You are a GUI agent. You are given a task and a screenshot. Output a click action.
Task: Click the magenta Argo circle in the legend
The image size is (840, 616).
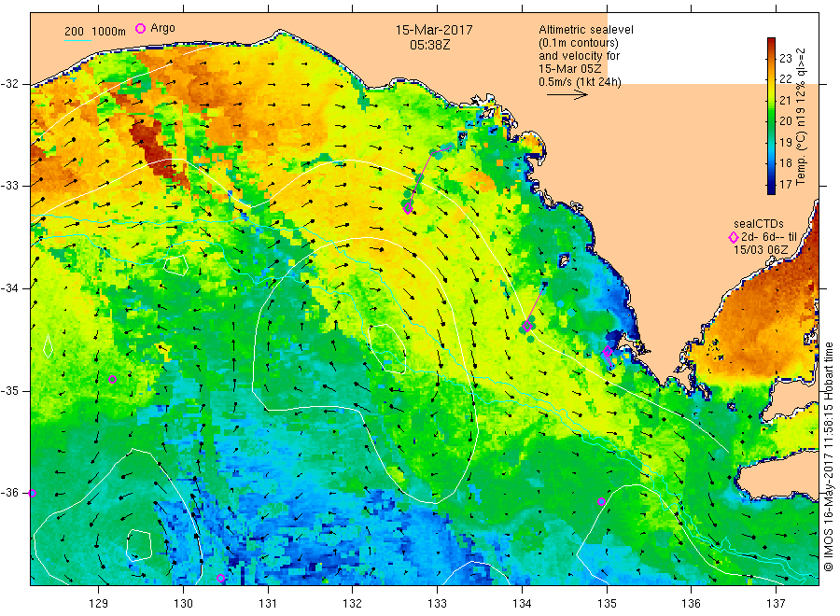(140, 28)
